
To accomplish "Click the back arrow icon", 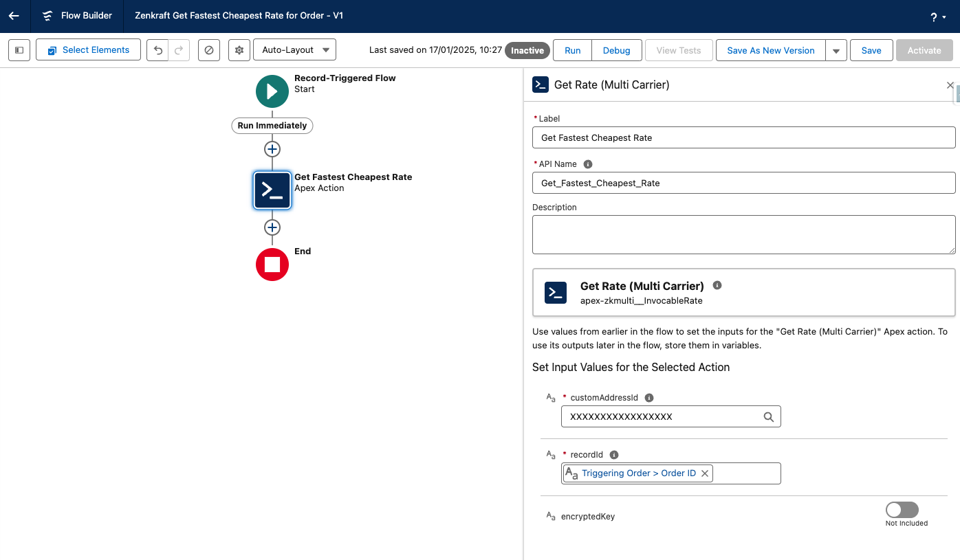I will pyautogui.click(x=14, y=16).
